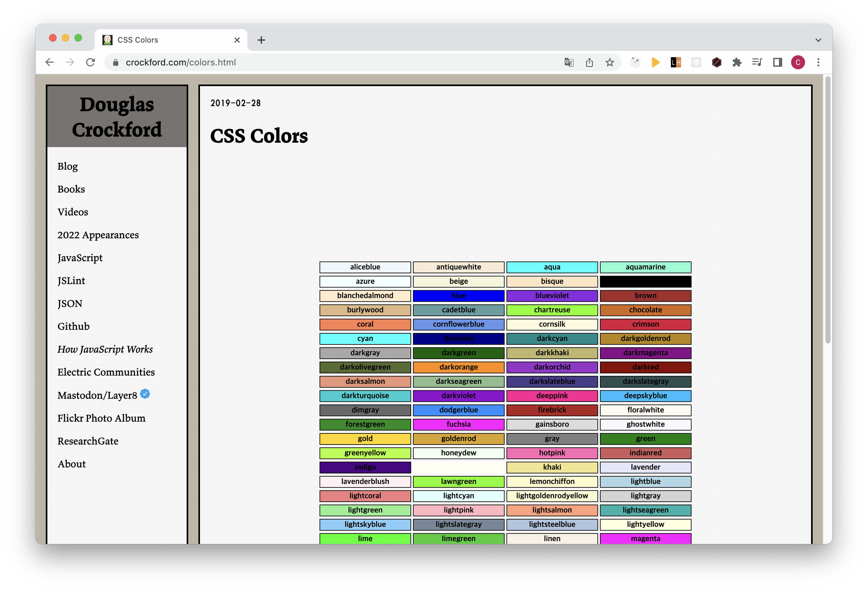The height and width of the screenshot is (591, 868).
Task: Open the JSLint page
Action: (x=71, y=280)
